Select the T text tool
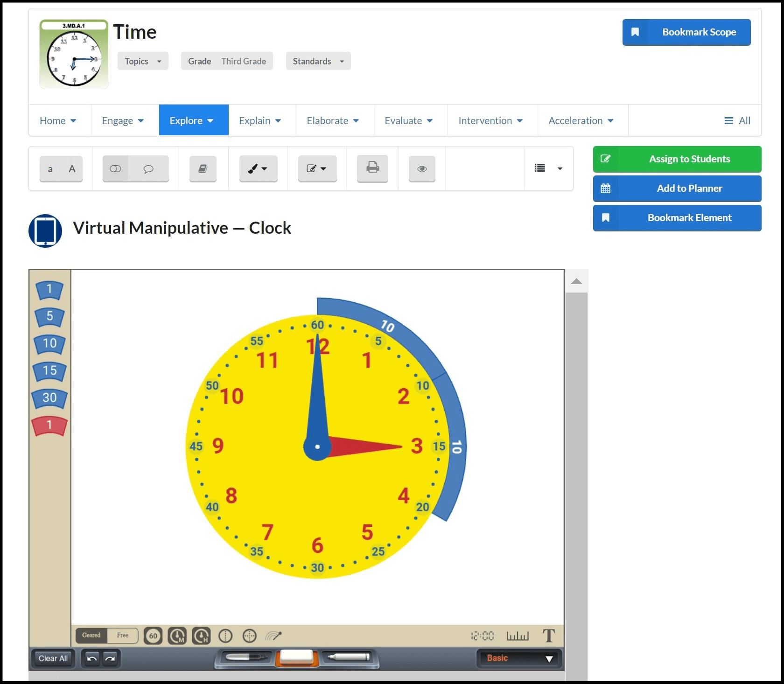The image size is (784, 684). pos(549,635)
